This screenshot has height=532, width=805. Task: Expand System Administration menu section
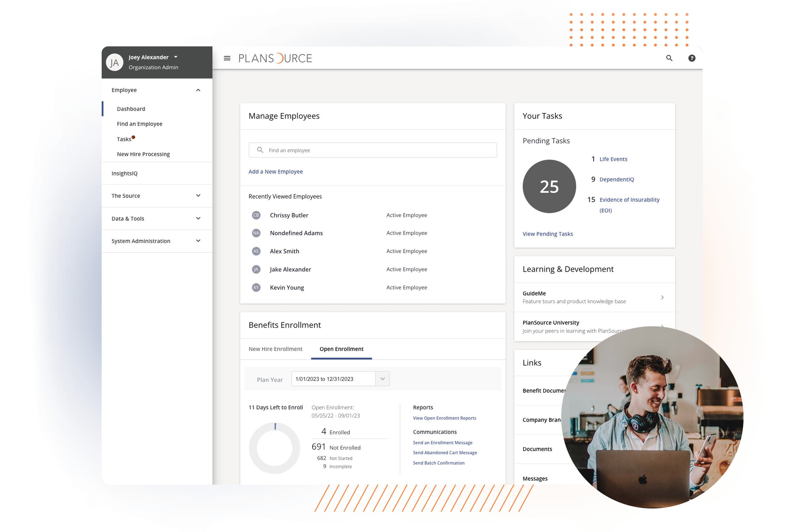point(198,241)
